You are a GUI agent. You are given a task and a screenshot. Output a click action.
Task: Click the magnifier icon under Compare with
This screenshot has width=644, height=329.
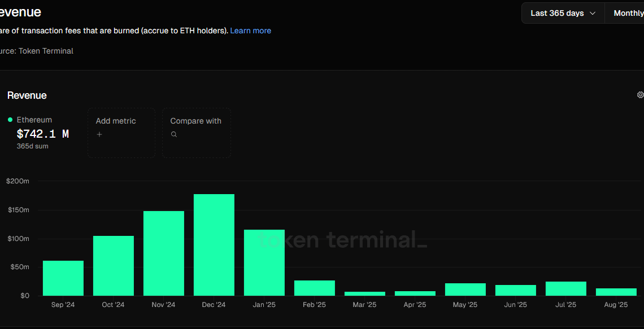click(x=174, y=134)
